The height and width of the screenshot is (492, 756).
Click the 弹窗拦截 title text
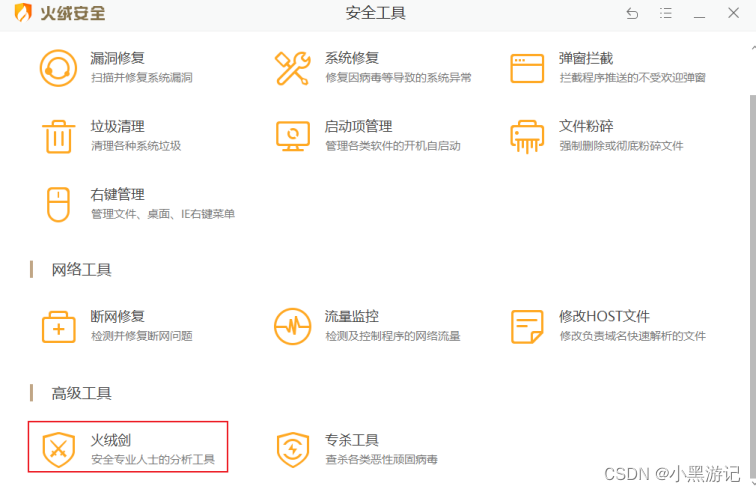click(x=586, y=58)
